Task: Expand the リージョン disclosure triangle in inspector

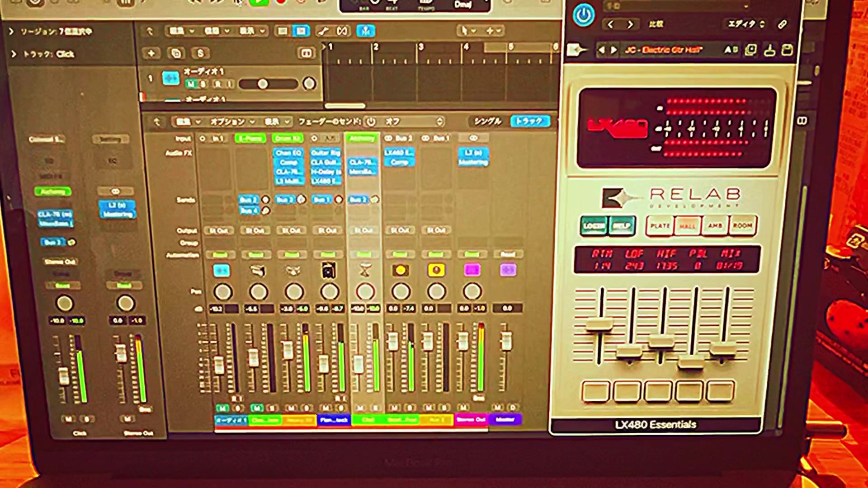Action: (11, 31)
